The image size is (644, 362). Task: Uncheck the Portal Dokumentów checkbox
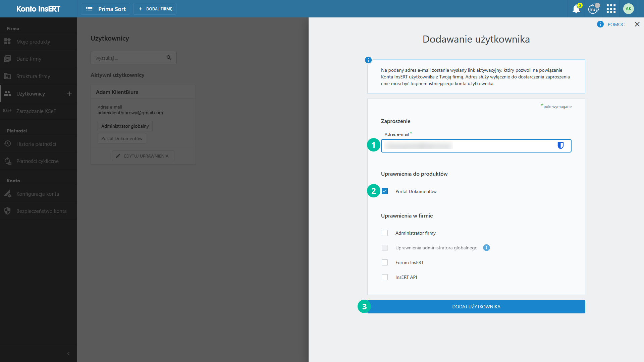coord(385,191)
